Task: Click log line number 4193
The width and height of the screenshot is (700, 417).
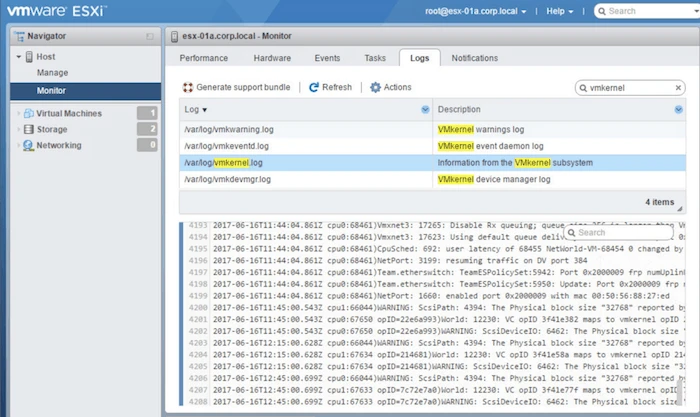Action: [198, 225]
